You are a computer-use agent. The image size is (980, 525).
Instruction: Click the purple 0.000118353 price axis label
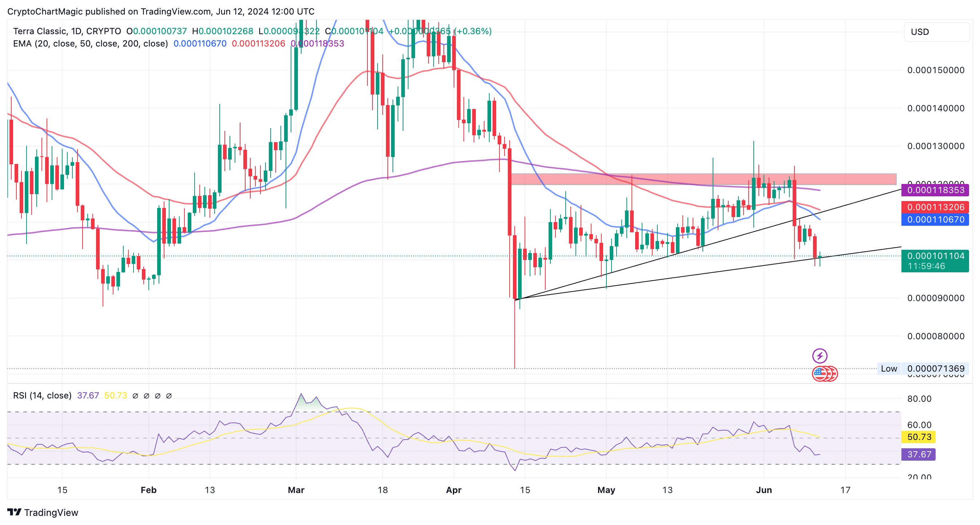[x=935, y=190]
